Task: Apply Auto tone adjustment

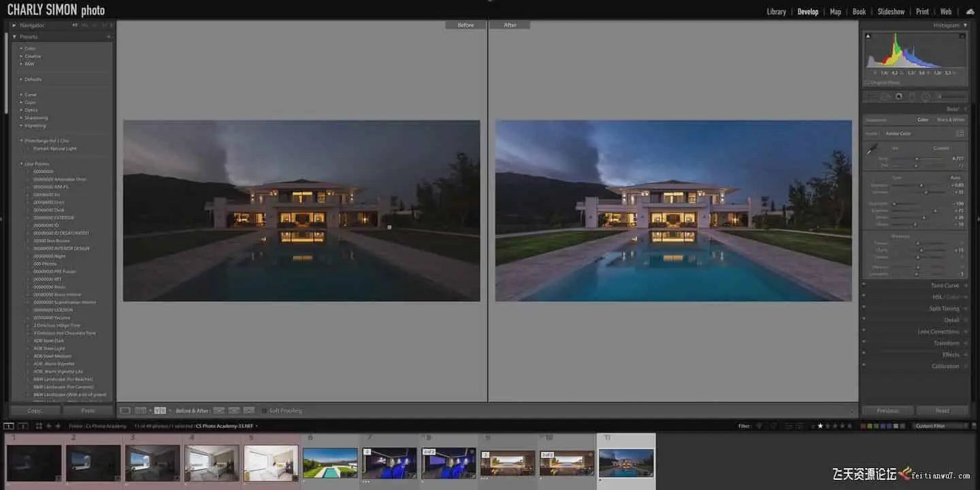Action: point(955,178)
